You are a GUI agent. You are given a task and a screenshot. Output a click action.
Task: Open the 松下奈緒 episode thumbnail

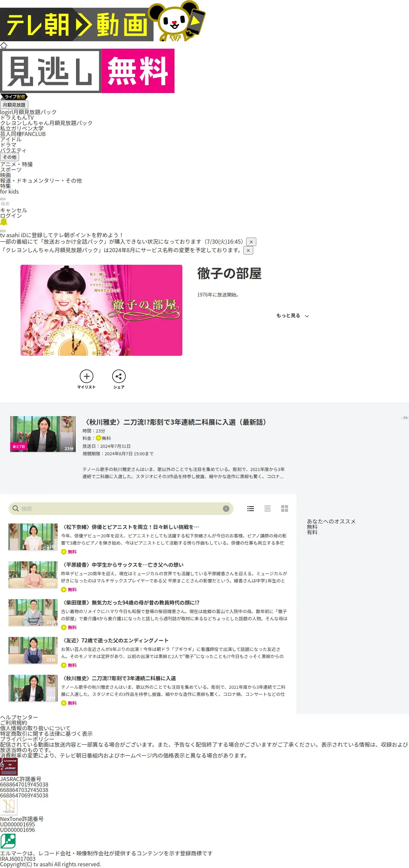click(x=33, y=537)
